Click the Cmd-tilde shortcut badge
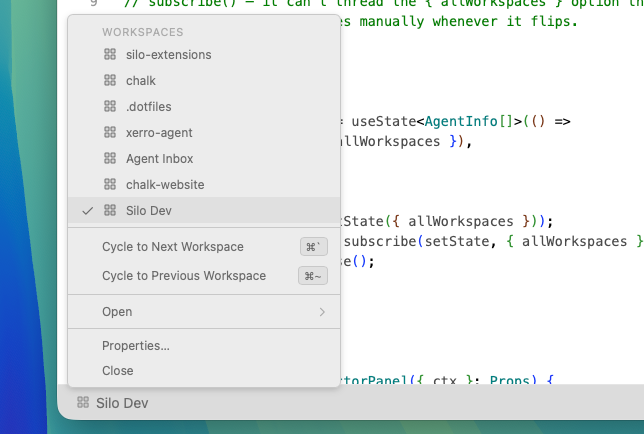The height and width of the screenshot is (434, 644). pyautogui.click(x=313, y=276)
